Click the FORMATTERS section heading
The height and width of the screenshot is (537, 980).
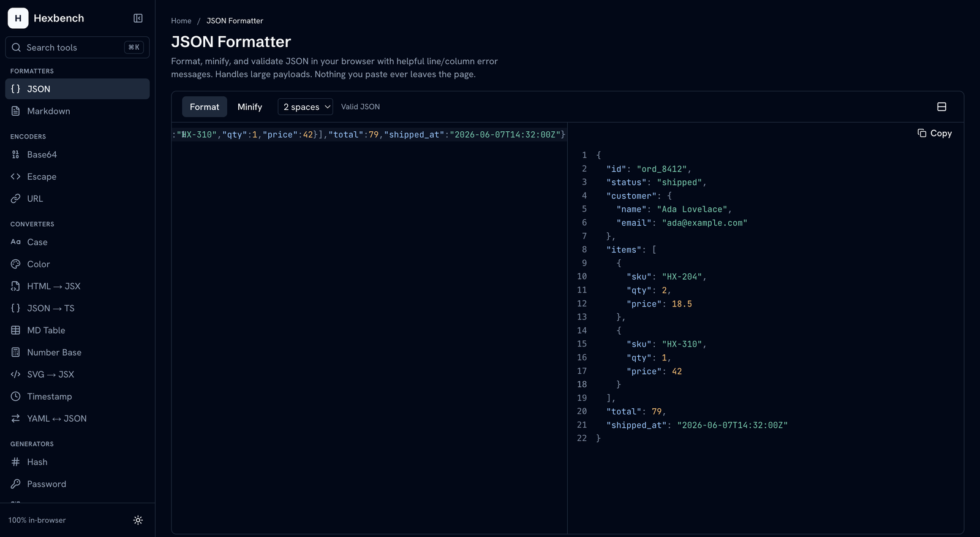32,71
